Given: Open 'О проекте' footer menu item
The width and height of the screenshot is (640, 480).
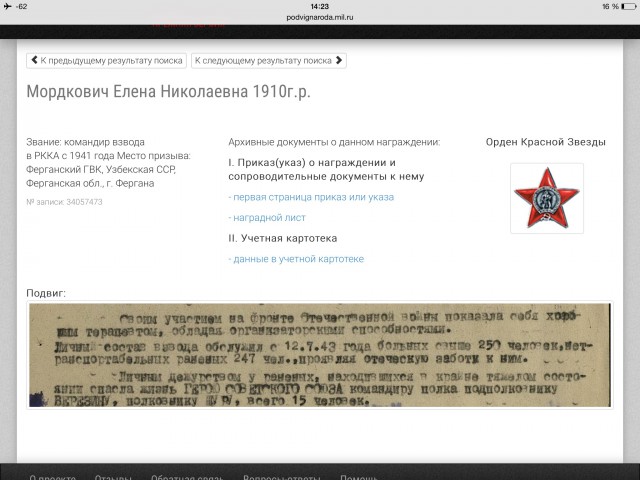Looking at the screenshot, I should [52, 477].
